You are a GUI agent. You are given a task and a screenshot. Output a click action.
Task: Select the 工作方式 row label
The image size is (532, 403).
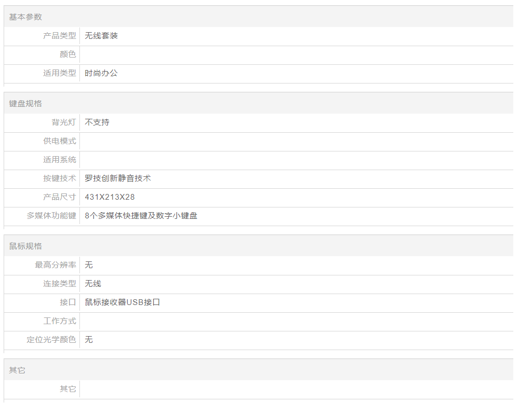click(x=59, y=321)
